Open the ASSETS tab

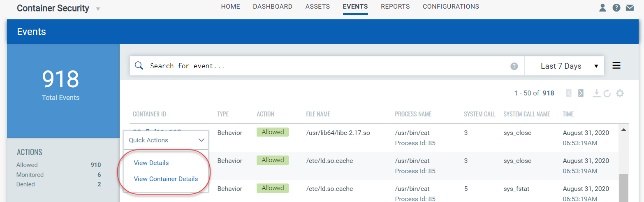[x=317, y=7]
